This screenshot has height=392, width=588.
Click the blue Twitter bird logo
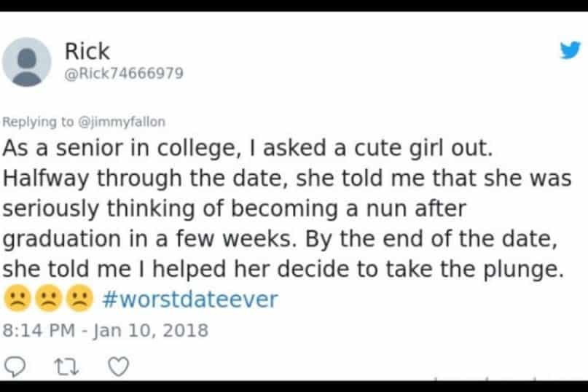point(569,50)
